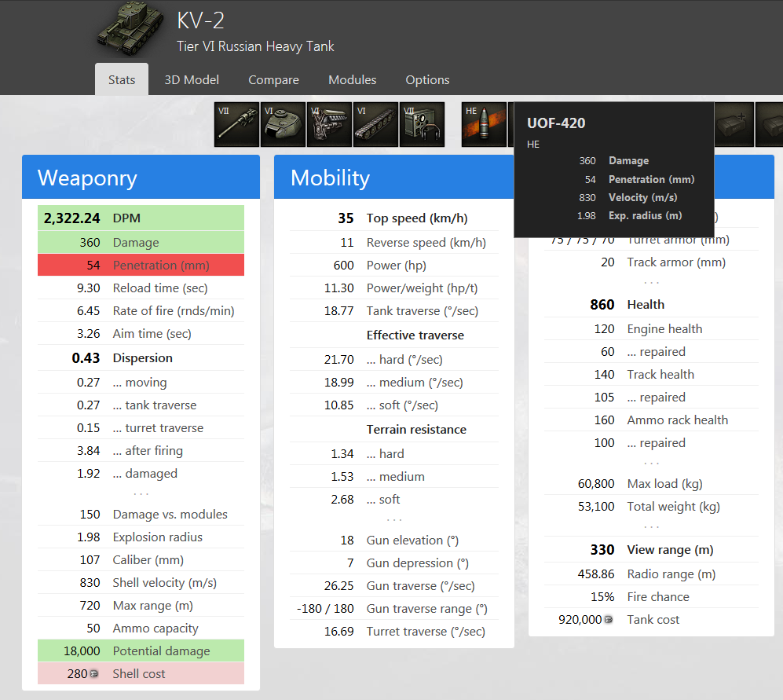Select the HE shell icon

484,124
